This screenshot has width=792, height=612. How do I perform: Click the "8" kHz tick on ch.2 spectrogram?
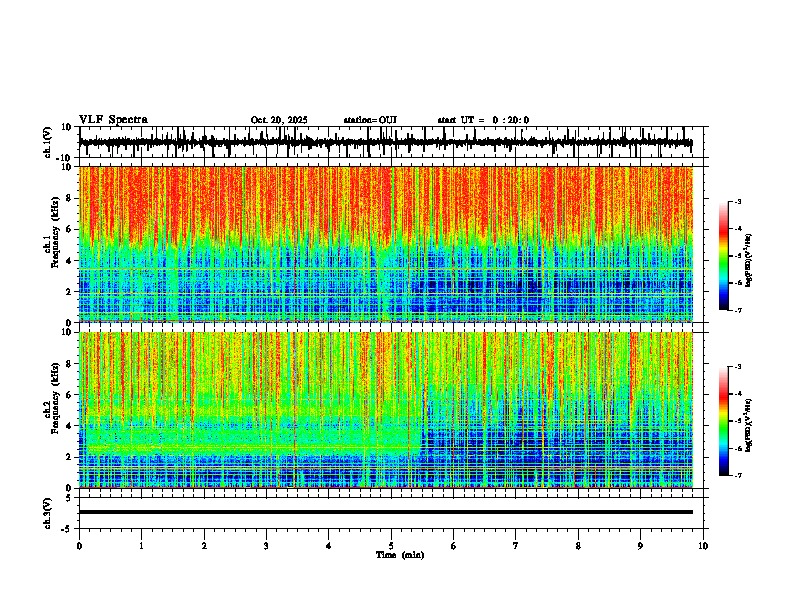click(x=70, y=364)
